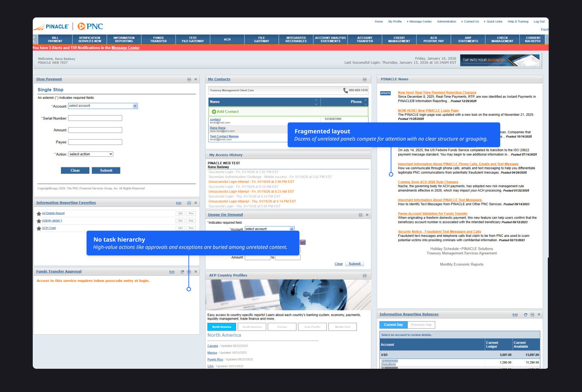Select the Europe region in AFP Country Profiles
The image size is (582, 392).
point(282,327)
